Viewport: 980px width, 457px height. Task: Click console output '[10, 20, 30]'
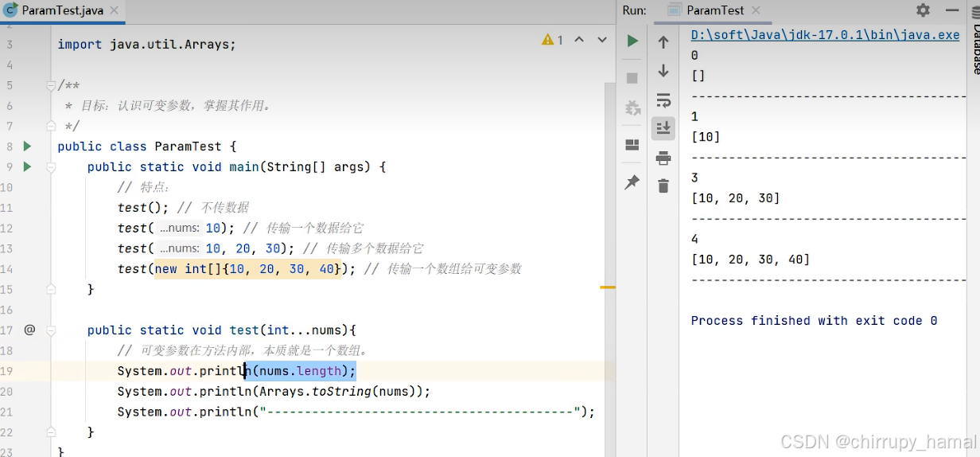[735, 198]
